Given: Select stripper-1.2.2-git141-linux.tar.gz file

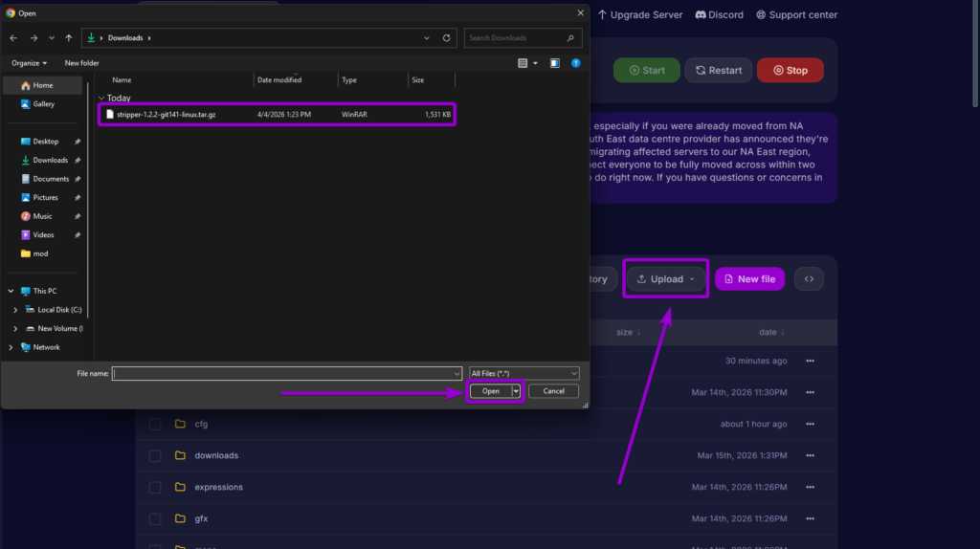Looking at the screenshot, I should point(278,115).
